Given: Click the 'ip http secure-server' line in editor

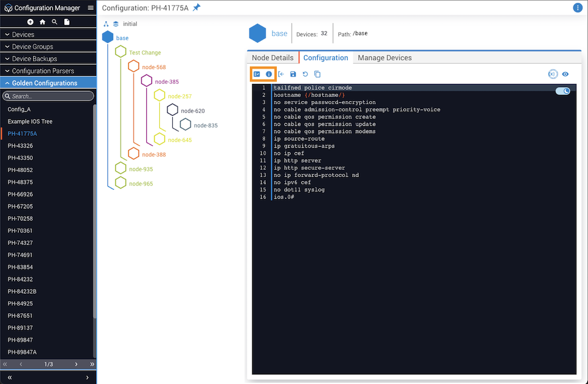Looking at the screenshot, I should point(309,168).
